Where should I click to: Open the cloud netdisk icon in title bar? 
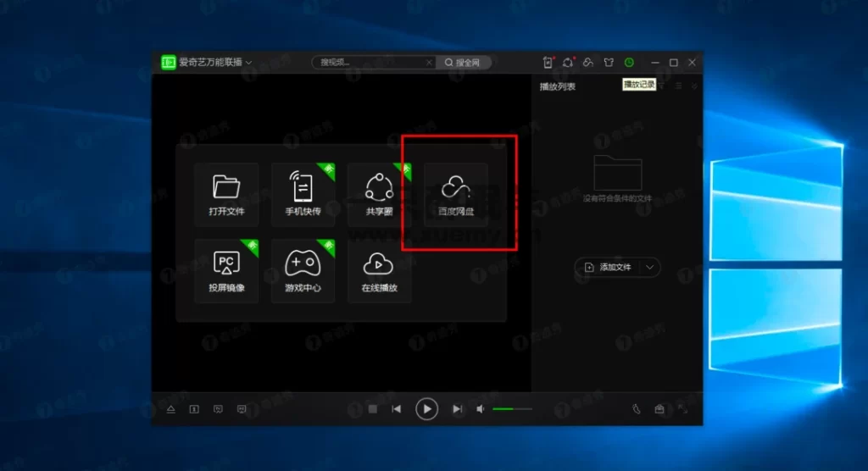(x=588, y=63)
